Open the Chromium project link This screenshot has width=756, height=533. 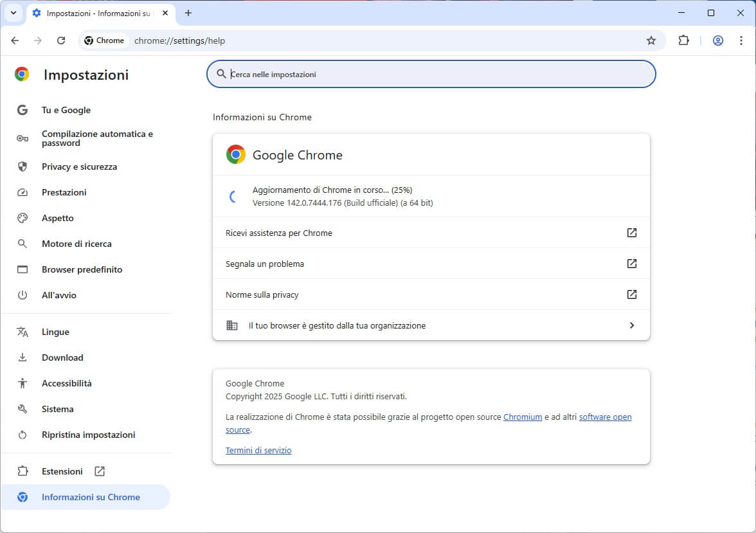click(522, 417)
